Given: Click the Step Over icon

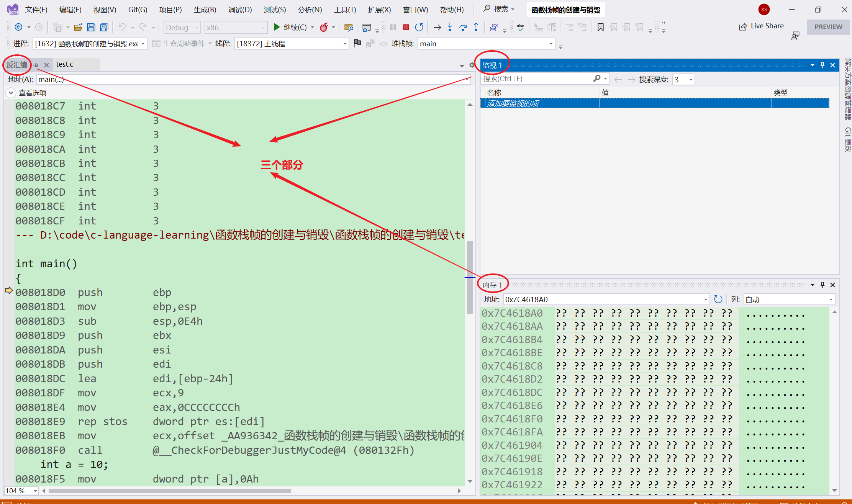Looking at the screenshot, I should click(463, 27).
